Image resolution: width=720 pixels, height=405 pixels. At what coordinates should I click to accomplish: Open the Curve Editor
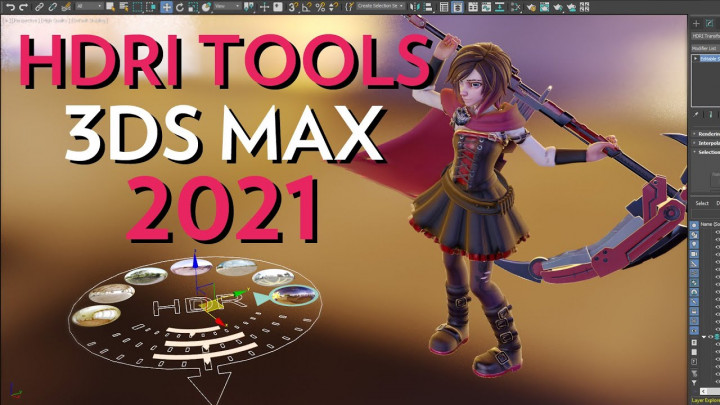pyautogui.click(x=486, y=7)
